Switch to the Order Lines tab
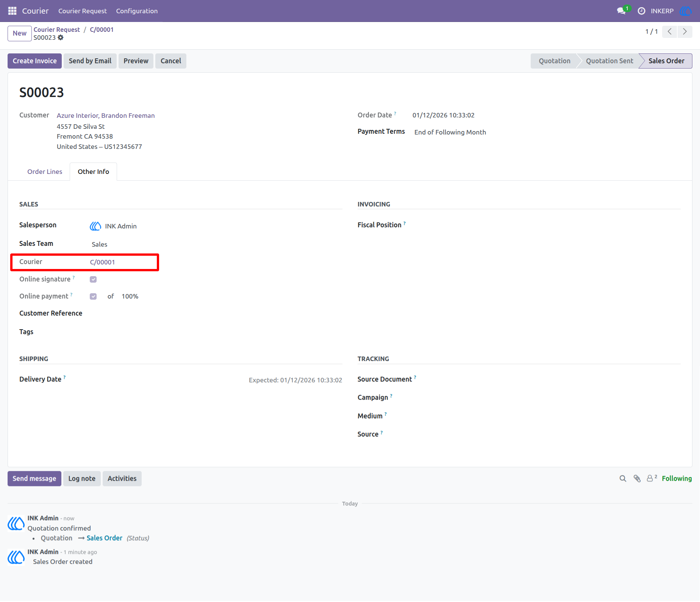Viewport: 700px width, 602px height. (x=45, y=172)
